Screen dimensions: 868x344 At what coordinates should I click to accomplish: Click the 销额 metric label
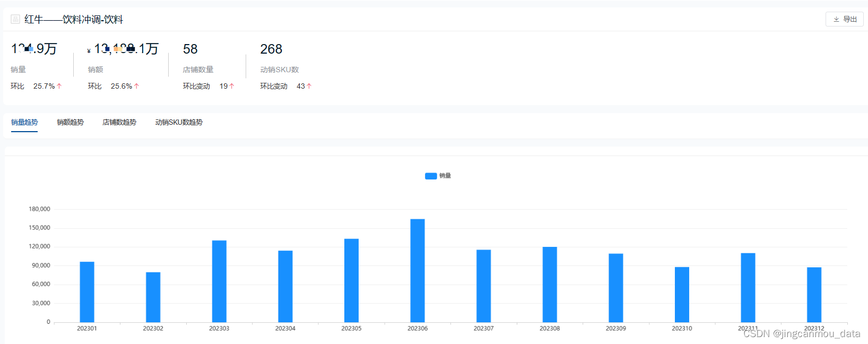coord(96,70)
